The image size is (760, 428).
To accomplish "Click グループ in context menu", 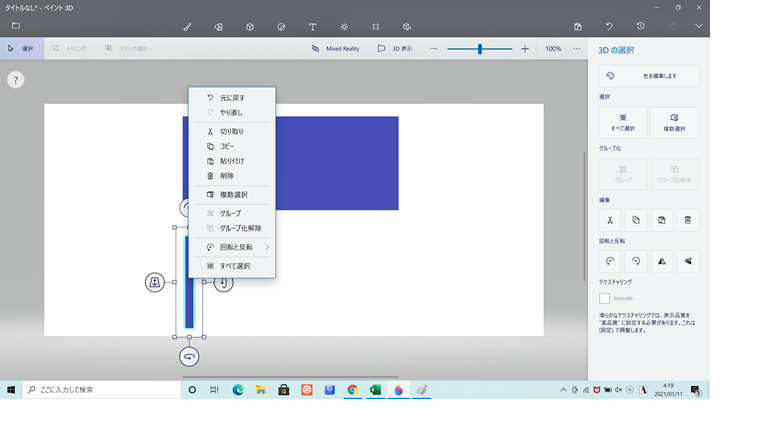I will click(232, 213).
